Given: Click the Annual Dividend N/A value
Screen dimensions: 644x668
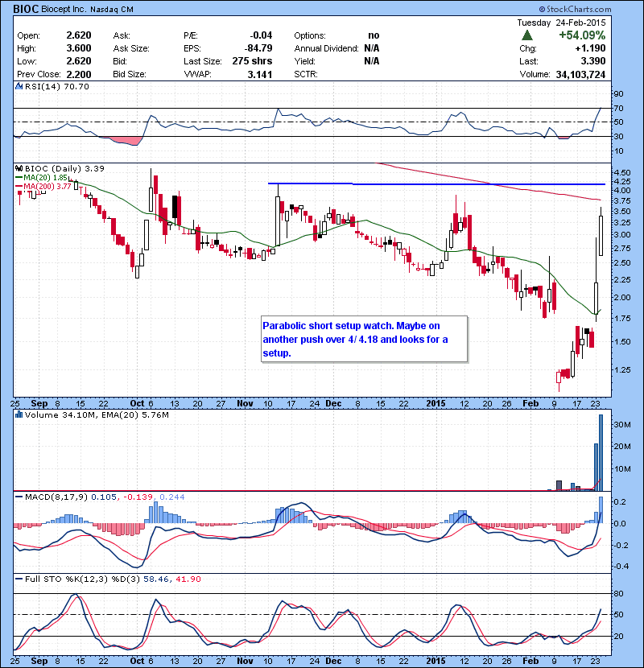Looking at the screenshot, I should tap(372, 48).
